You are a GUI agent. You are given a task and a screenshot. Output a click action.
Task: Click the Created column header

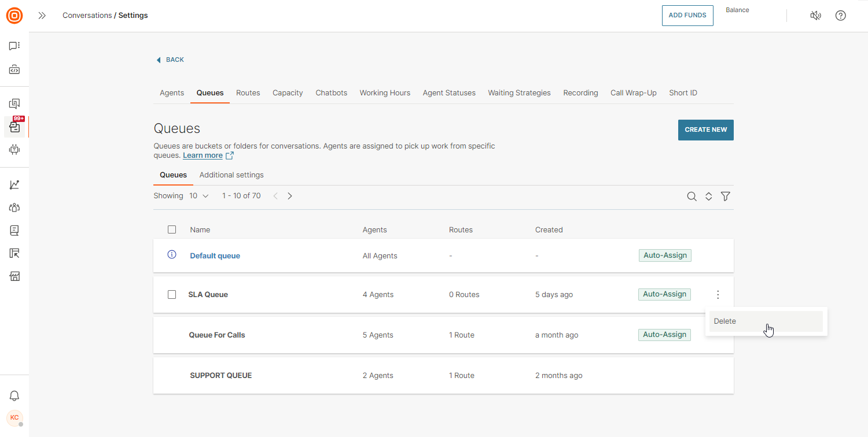(549, 229)
